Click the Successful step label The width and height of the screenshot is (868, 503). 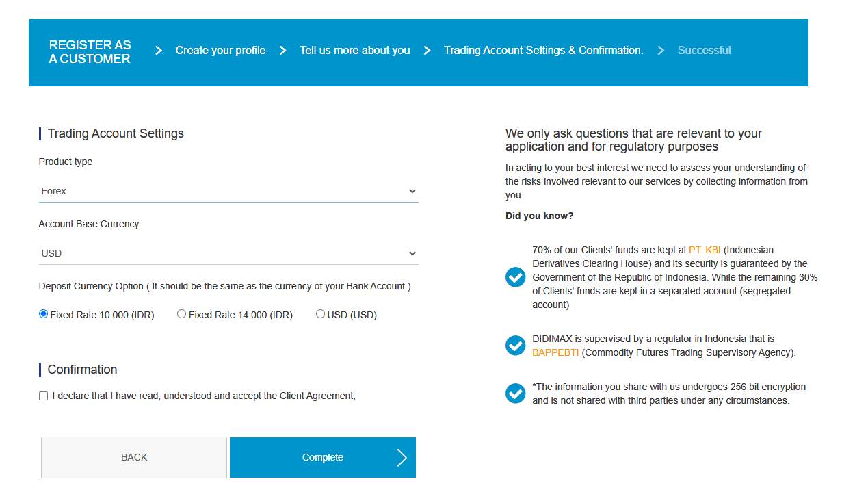pyautogui.click(x=704, y=50)
